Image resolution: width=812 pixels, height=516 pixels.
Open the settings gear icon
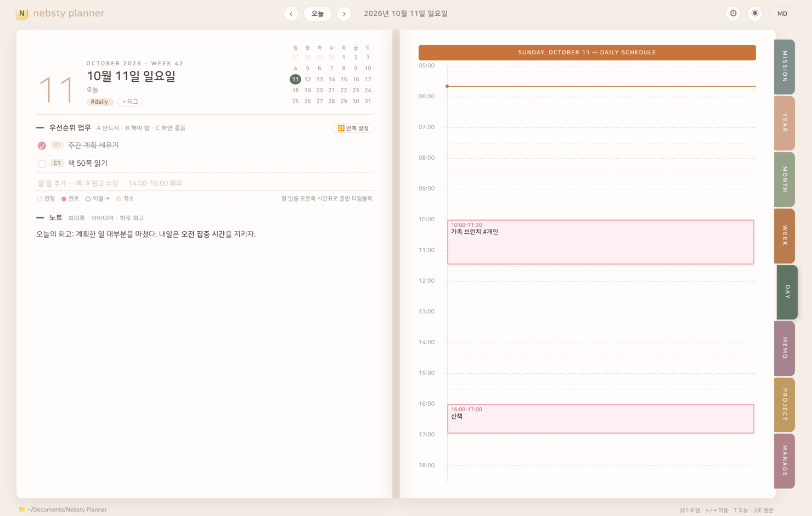[733, 14]
